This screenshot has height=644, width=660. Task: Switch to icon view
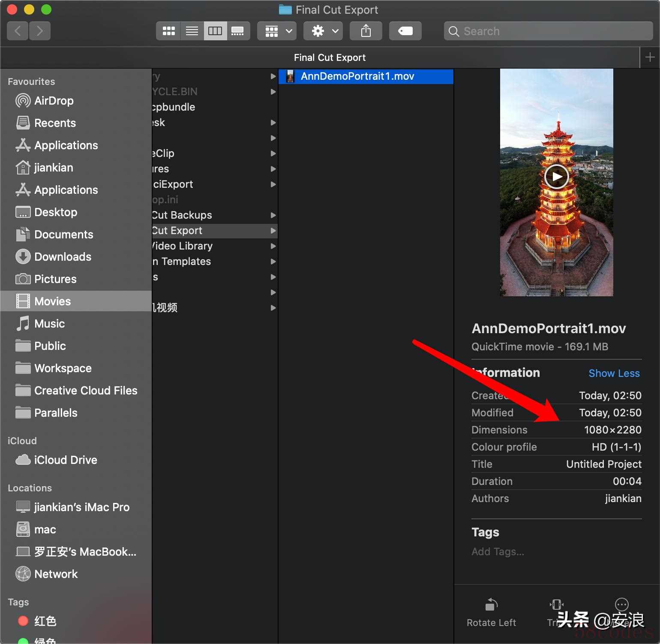click(168, 31)
